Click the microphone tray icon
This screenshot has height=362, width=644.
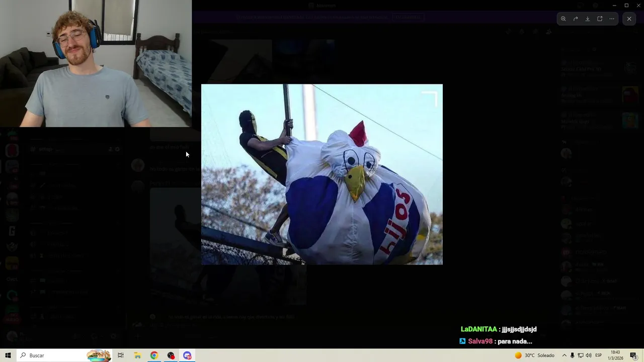(x=572, y=355)
